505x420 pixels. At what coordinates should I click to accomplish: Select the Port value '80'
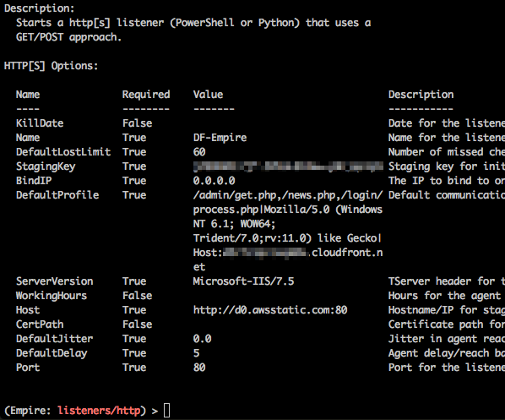(199, 368)
